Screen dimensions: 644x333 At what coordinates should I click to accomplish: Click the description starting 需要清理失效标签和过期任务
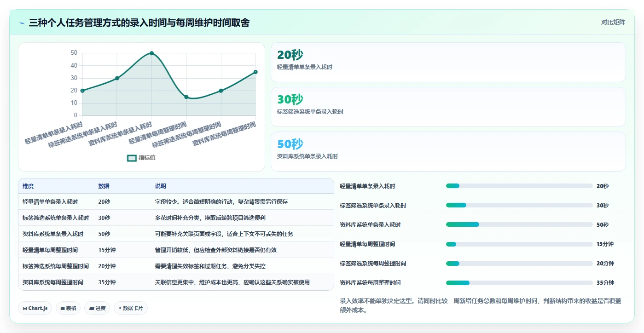point(210,266)
